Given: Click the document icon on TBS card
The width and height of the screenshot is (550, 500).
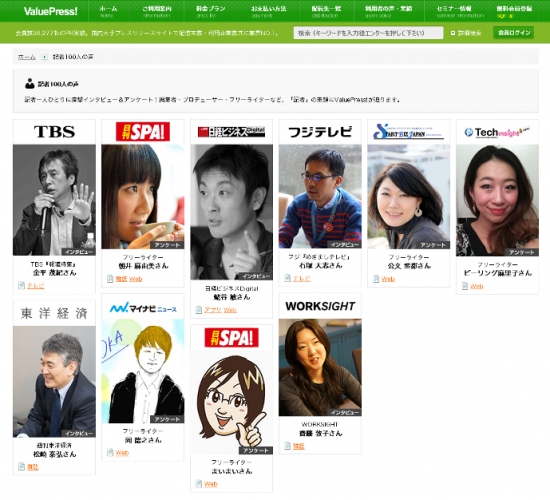Looking at the screenshot, I should pos(21,286).
